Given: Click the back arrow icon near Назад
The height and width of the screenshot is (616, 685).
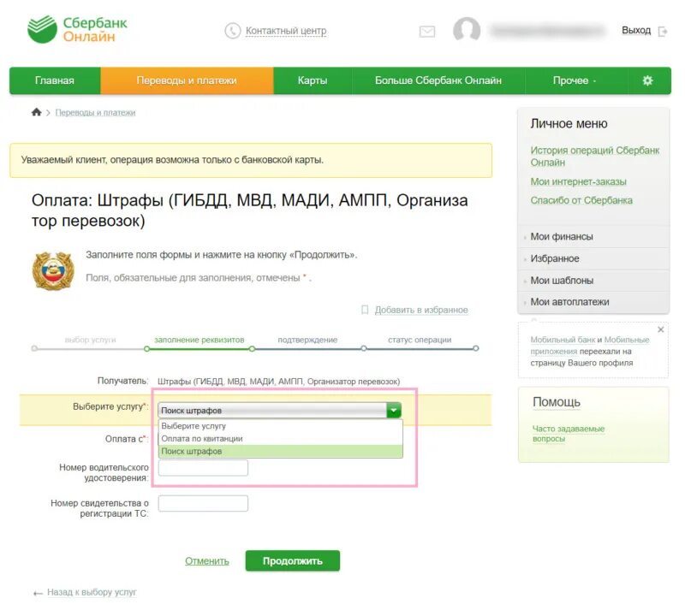Looking at the screenshot, I should point(38,593).
